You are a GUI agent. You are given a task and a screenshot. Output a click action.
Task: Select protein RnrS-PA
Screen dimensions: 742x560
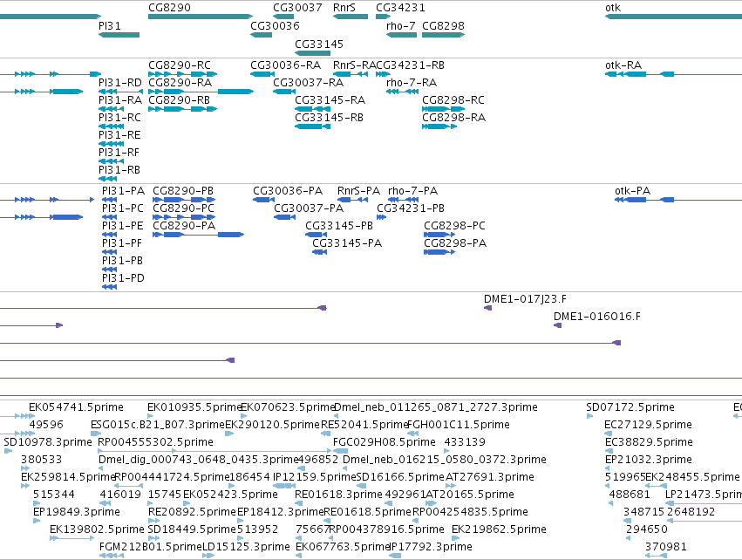pos(352,200)
